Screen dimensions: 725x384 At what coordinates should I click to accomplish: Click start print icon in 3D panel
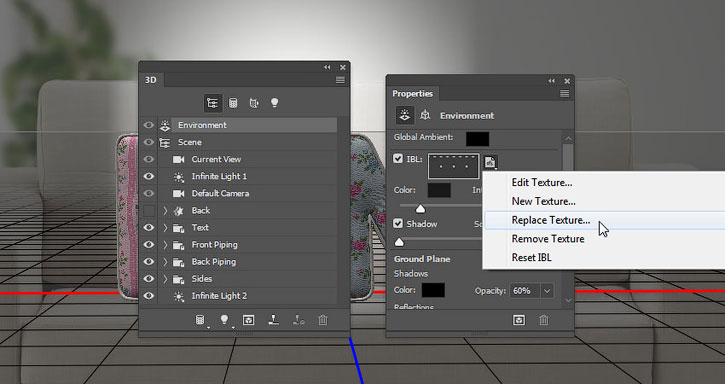coord(274,320)
